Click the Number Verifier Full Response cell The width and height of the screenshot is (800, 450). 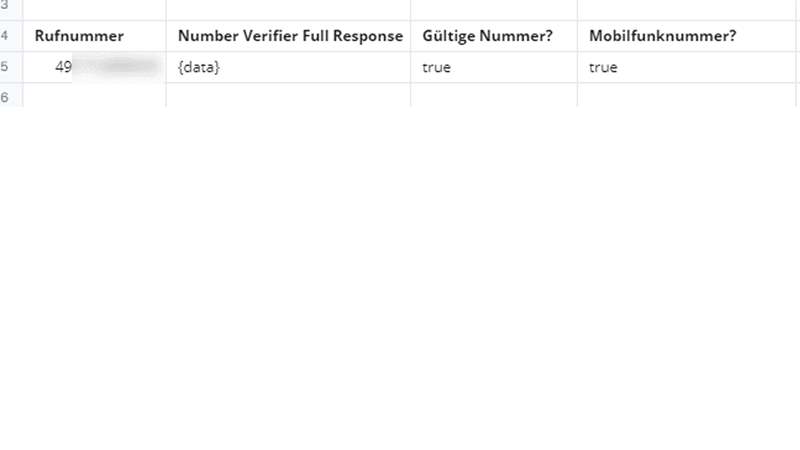tap(289, 36)
